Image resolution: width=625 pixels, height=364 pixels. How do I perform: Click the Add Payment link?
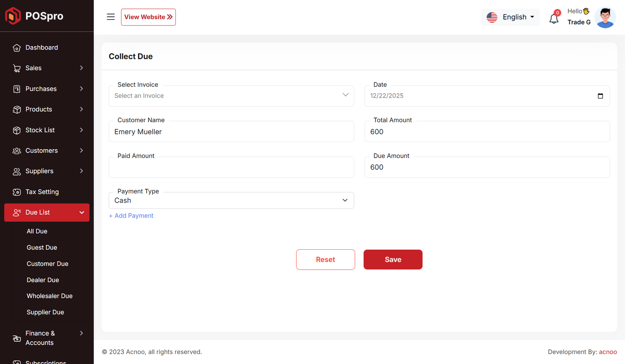click(x=131, y=216)
